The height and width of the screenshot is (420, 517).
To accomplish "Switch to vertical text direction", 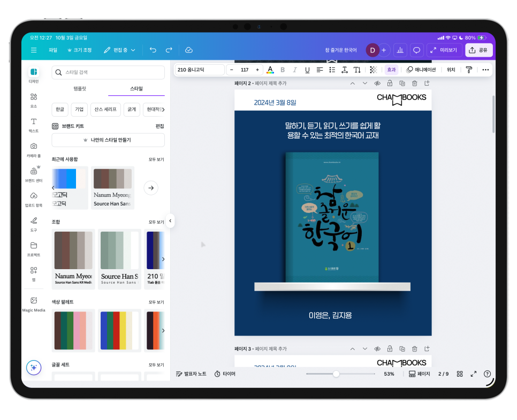I will (357, 70).
